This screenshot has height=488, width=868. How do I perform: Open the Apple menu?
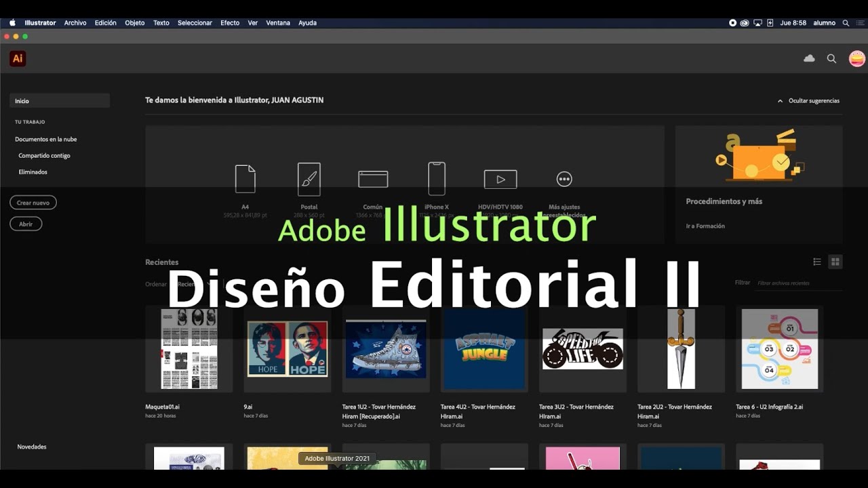12,22
